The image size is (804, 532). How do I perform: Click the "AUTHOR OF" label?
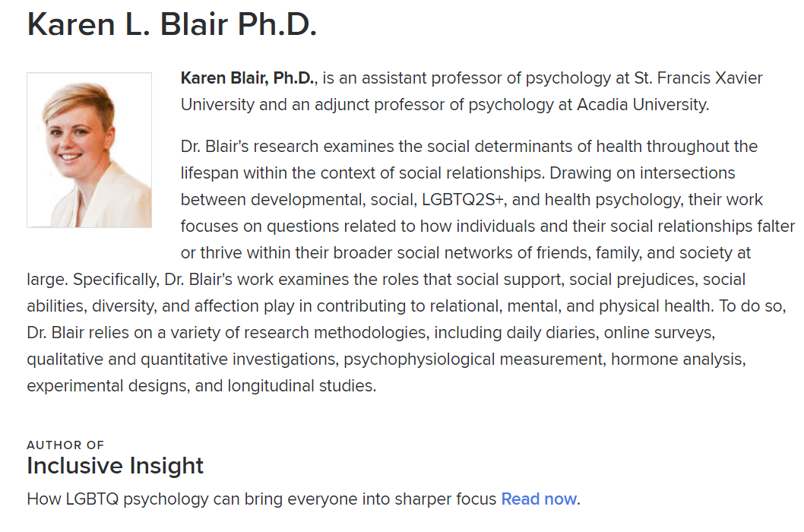(x=65, y=445)
